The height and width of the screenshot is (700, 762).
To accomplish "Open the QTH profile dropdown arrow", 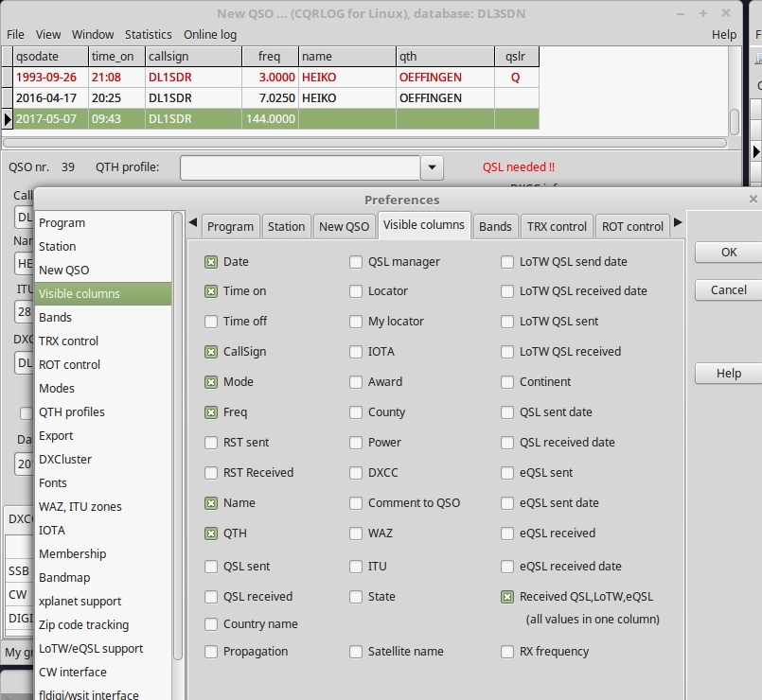I will pyautogui.click(x=432, y=167).
